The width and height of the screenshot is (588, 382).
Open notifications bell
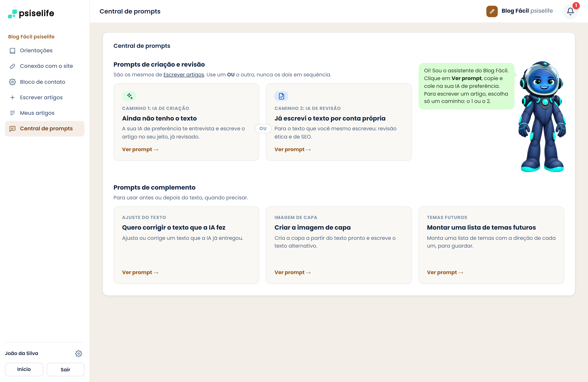click(570, 11)
